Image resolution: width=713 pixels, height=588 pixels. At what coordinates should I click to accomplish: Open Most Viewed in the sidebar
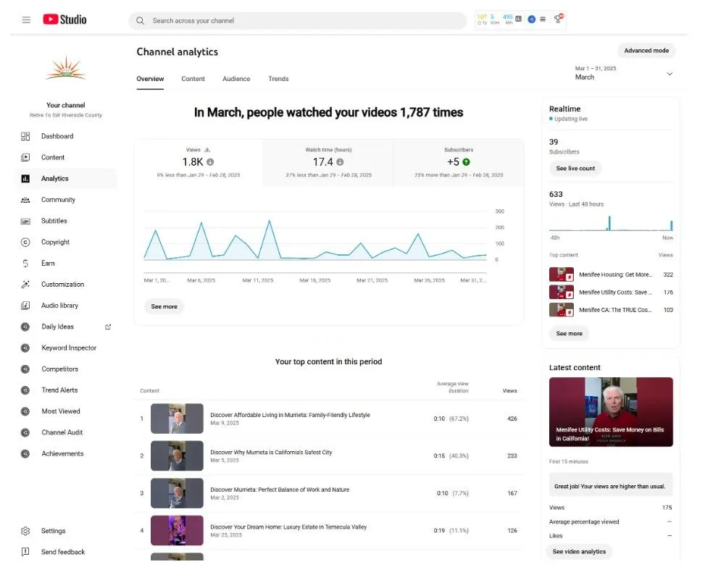click(x=61, y=411)
